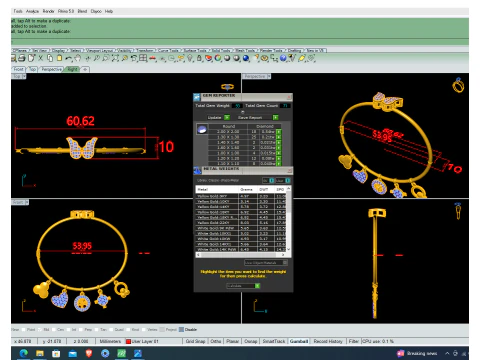This screenshot has height=360, width=480.
Task: Toggle the Tan osnap checkbox
Action: tap(96, 330)
